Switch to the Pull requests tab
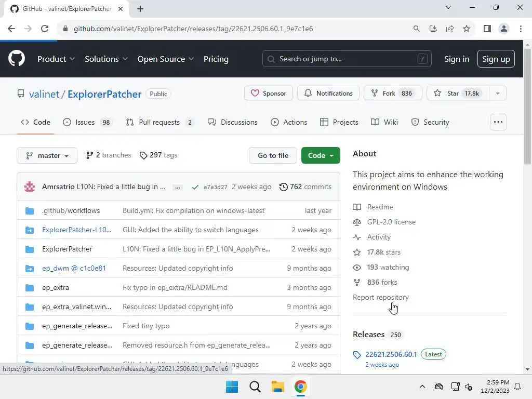Screen dimensions: 532x399 161,122
